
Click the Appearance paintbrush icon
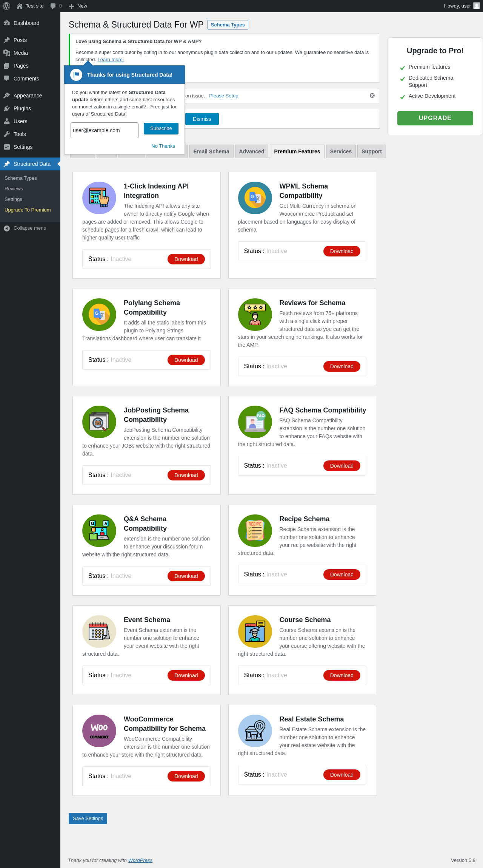pos(7,96)
